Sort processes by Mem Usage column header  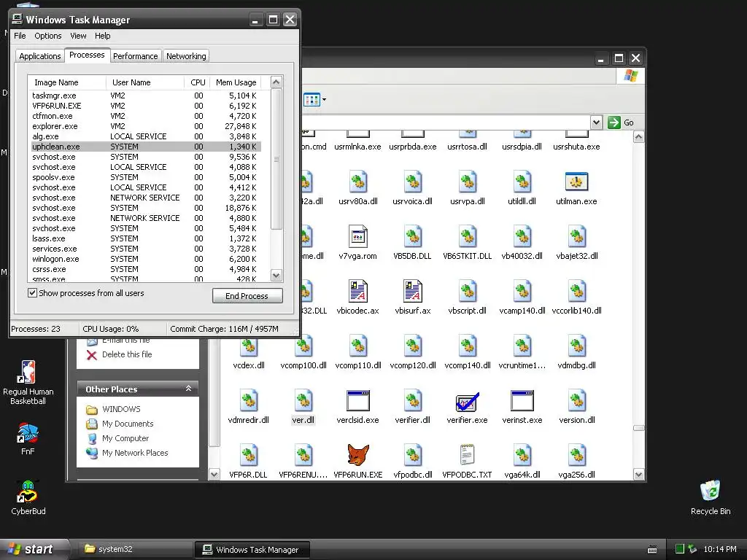click(236, 82)
